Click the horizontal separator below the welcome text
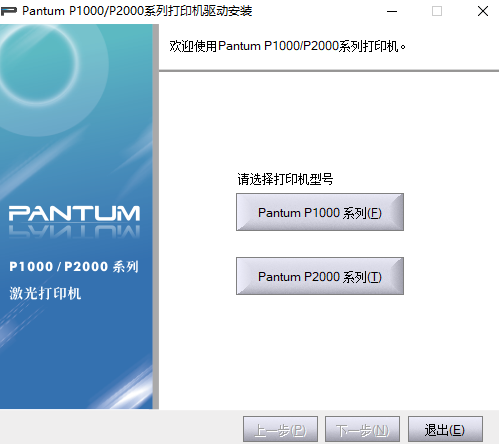 [x=329, y=71]
